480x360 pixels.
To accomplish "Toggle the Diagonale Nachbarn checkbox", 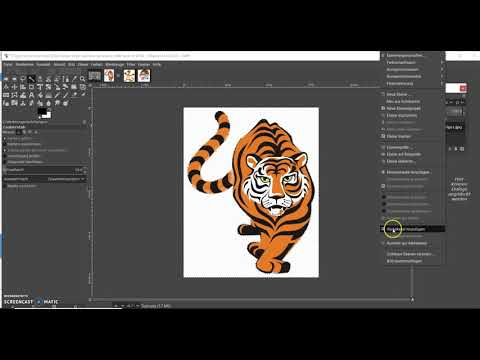I will coord(5,162).
